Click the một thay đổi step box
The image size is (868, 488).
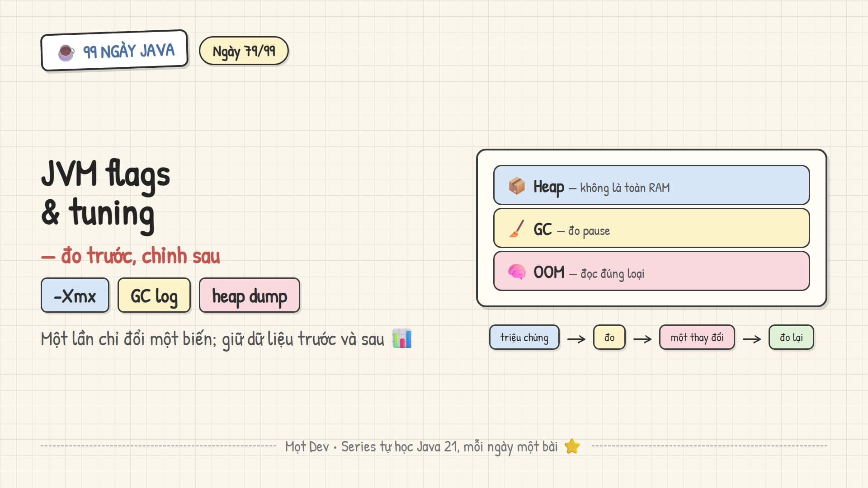[x=697, y=338]
